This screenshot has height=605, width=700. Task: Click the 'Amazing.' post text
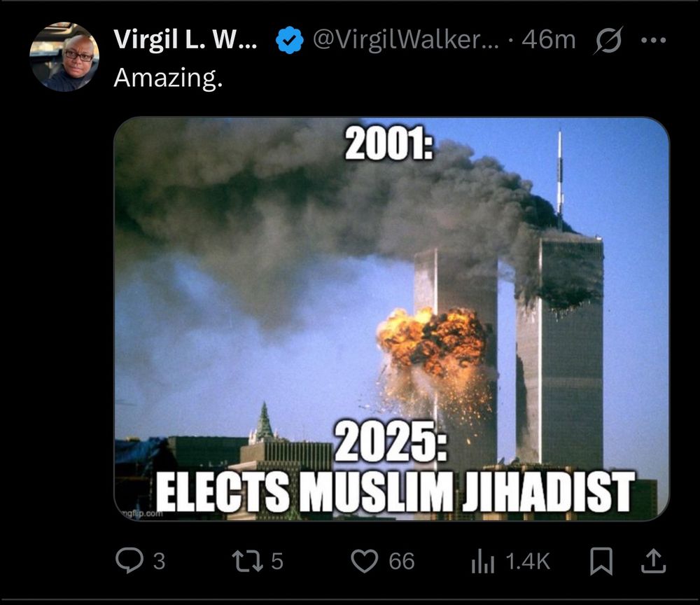[x=168, y=78]
